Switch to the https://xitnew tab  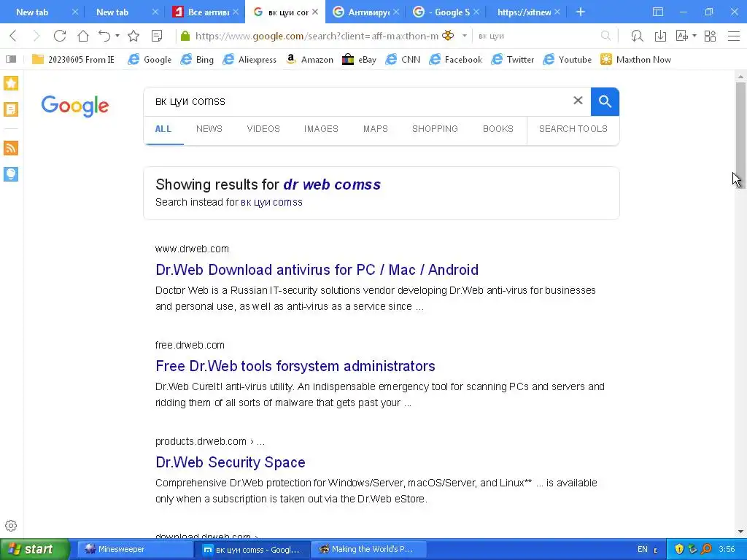tap(524, 12)
